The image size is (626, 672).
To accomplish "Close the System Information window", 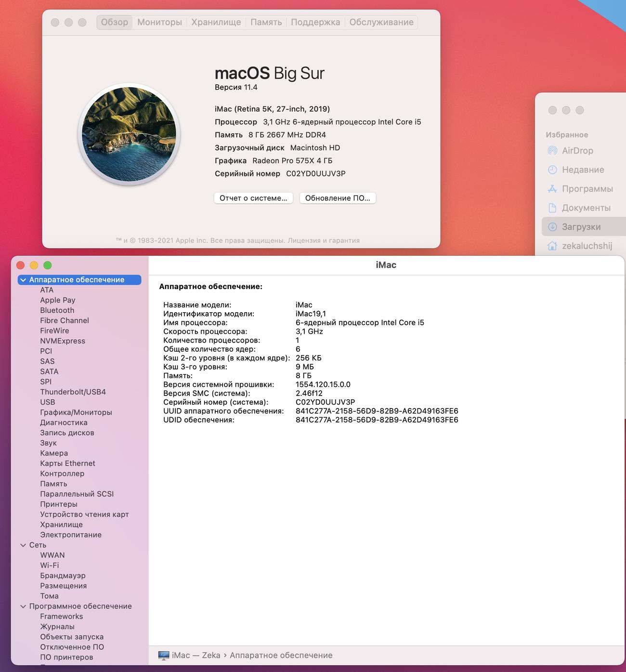I will pos(20,265).
